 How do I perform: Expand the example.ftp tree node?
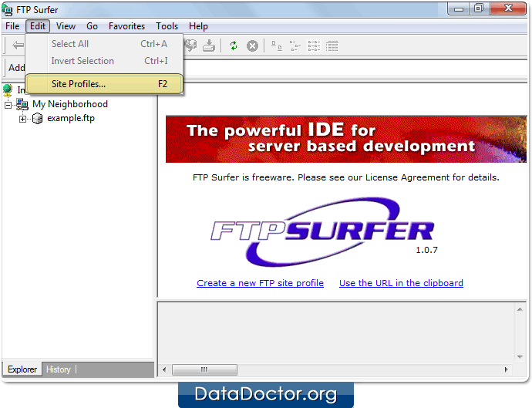click(x=22, y=119)
